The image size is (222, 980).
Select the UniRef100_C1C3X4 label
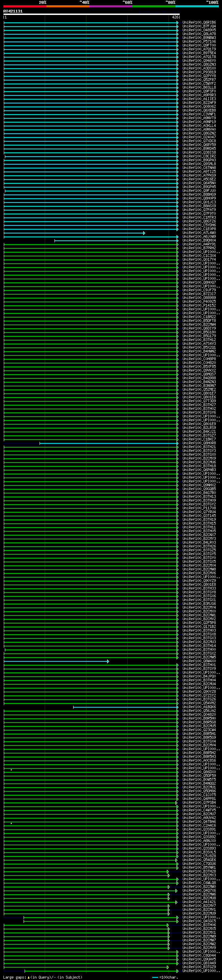[199, 256]
